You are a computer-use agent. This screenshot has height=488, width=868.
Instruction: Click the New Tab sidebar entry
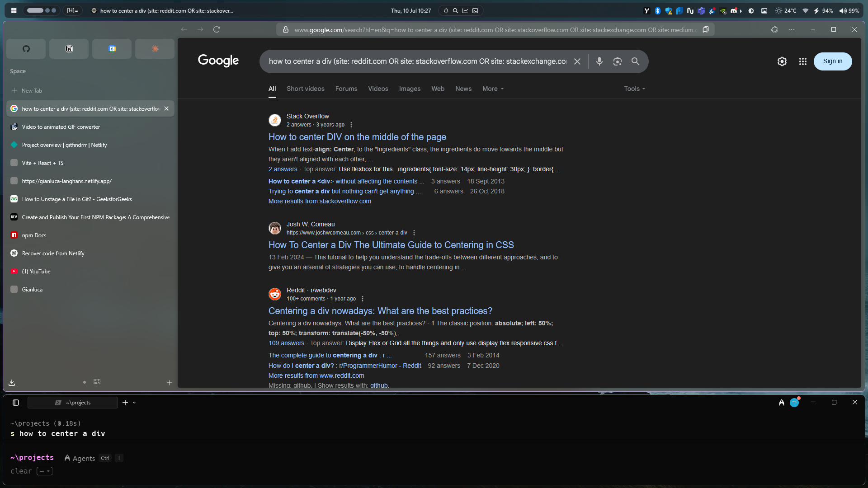90,90
